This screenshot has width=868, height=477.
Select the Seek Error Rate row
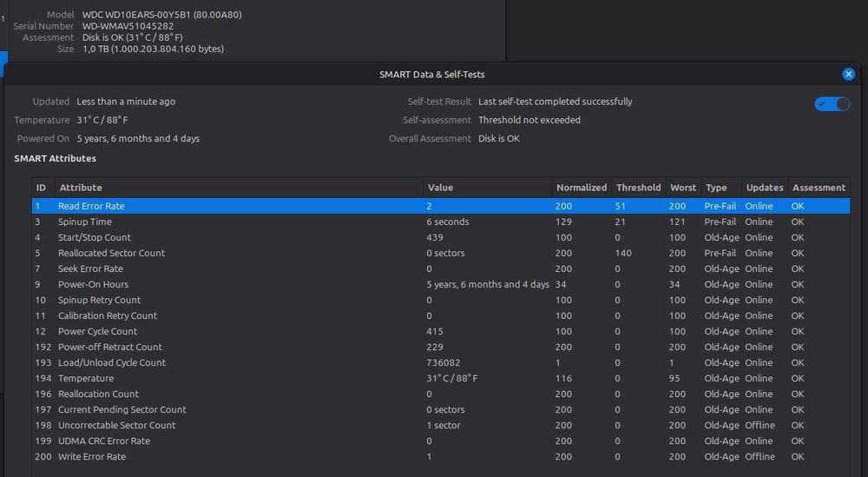[441, 268]
